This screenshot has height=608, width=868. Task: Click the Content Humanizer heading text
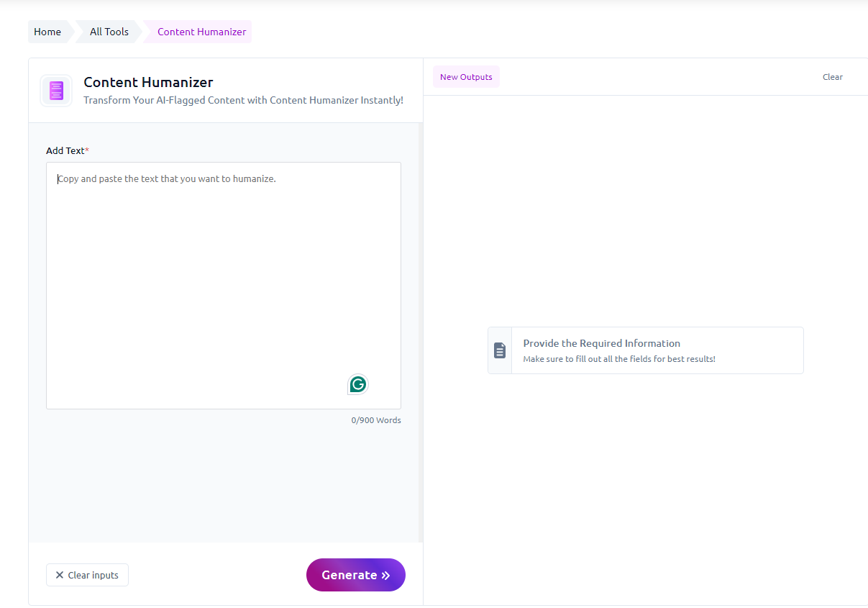coord(148,82)
